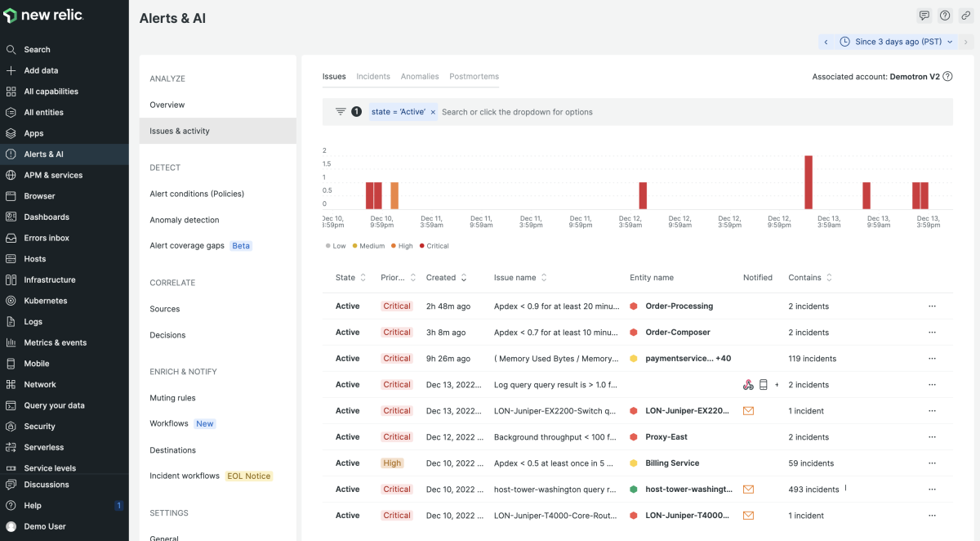The image size is (980, 541).
Task: Open the feedback chat icon at top right
Action: [924, 16]
